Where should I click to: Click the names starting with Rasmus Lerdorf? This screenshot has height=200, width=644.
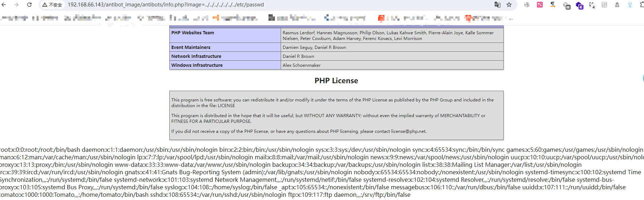(x=392, y=35)
